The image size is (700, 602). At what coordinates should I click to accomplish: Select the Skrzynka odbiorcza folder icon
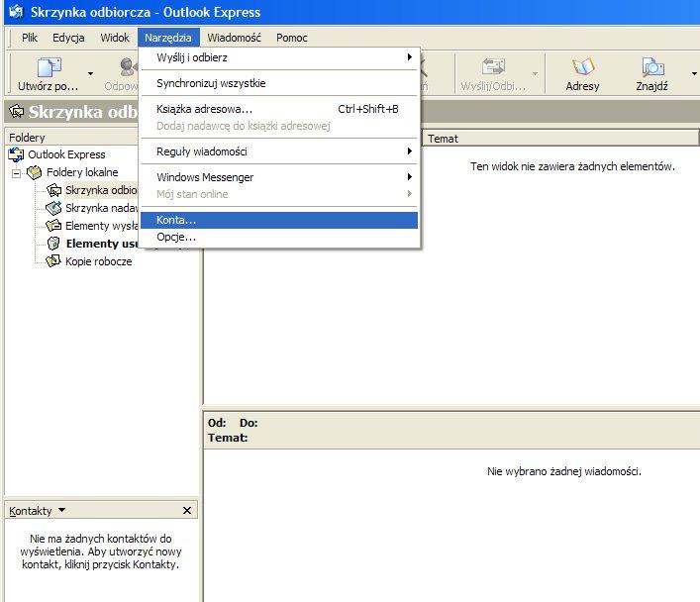[53, 190]
